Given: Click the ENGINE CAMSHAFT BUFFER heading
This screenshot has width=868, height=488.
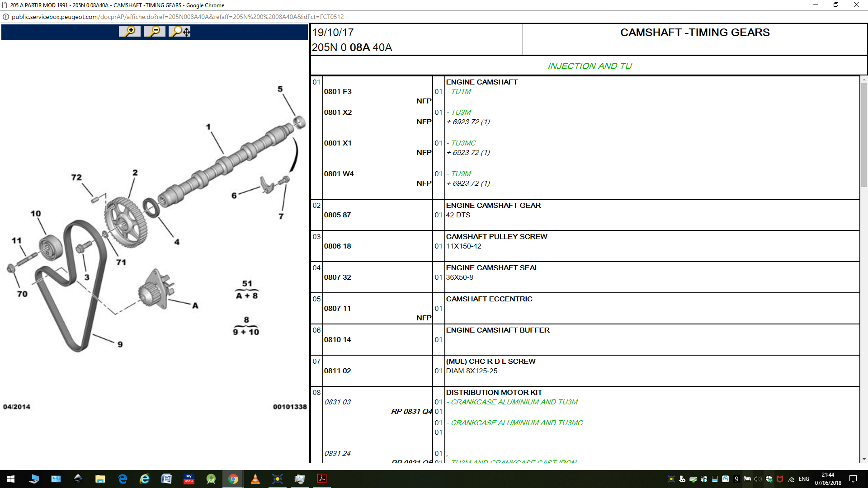Looking at the screenshot, I should (498, 330).
